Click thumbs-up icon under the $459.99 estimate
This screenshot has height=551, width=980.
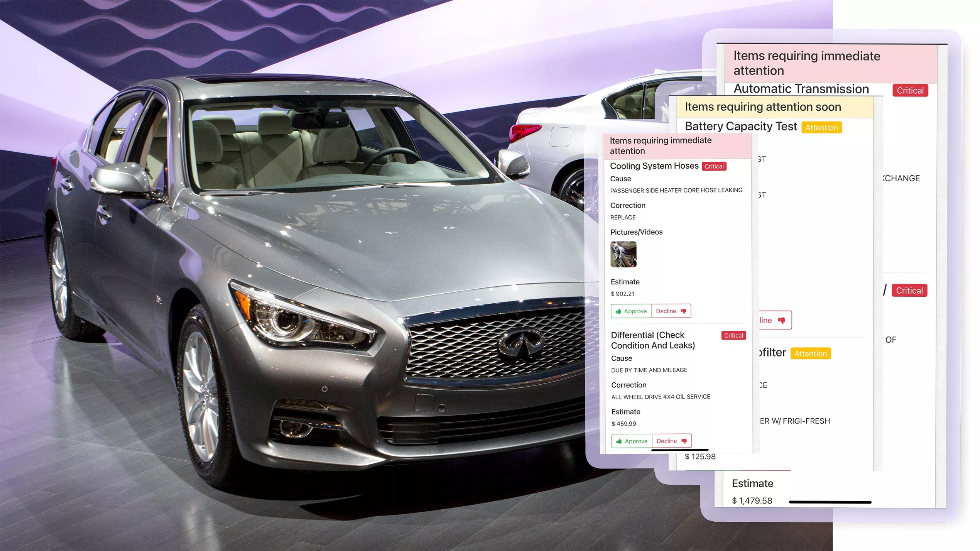[619, 441]
